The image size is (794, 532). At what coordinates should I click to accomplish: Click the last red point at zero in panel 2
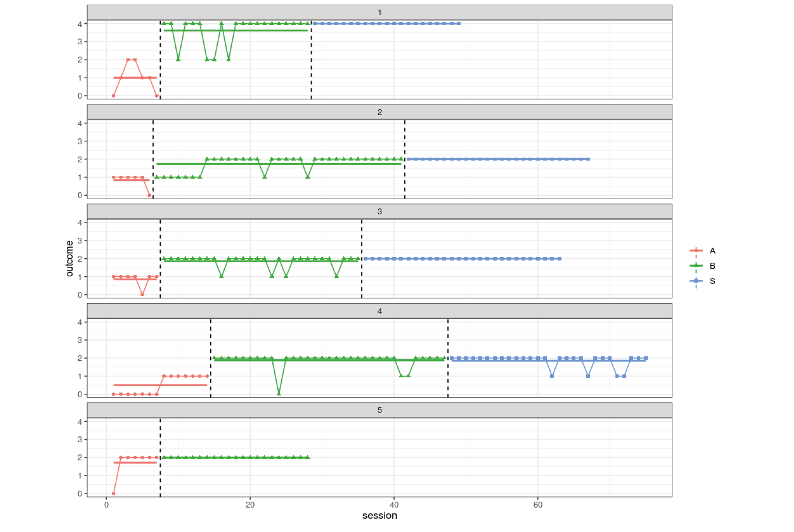(149, 195)
